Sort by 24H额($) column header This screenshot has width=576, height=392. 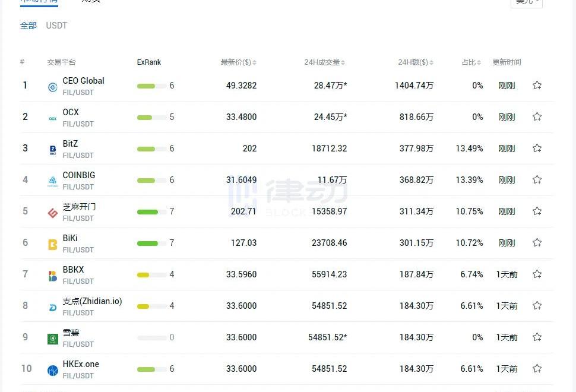[416, 62]
